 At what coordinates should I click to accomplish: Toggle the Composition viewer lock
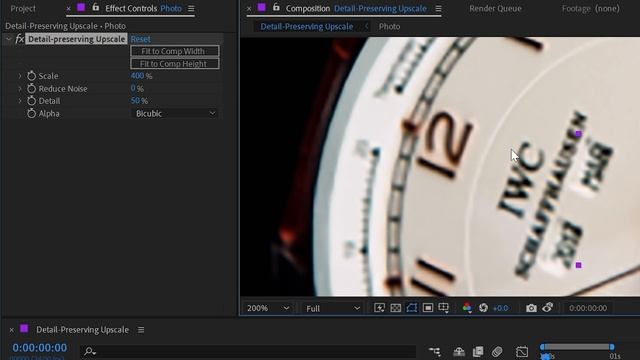click(276, 7)
